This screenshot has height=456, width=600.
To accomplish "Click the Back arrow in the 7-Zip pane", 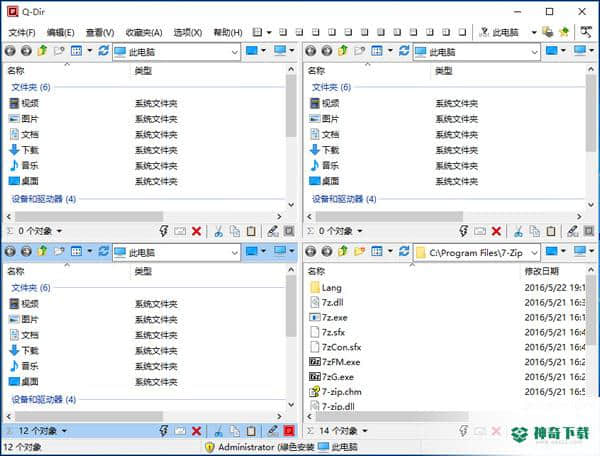I will pyautogui.click(x=311, y=251).
